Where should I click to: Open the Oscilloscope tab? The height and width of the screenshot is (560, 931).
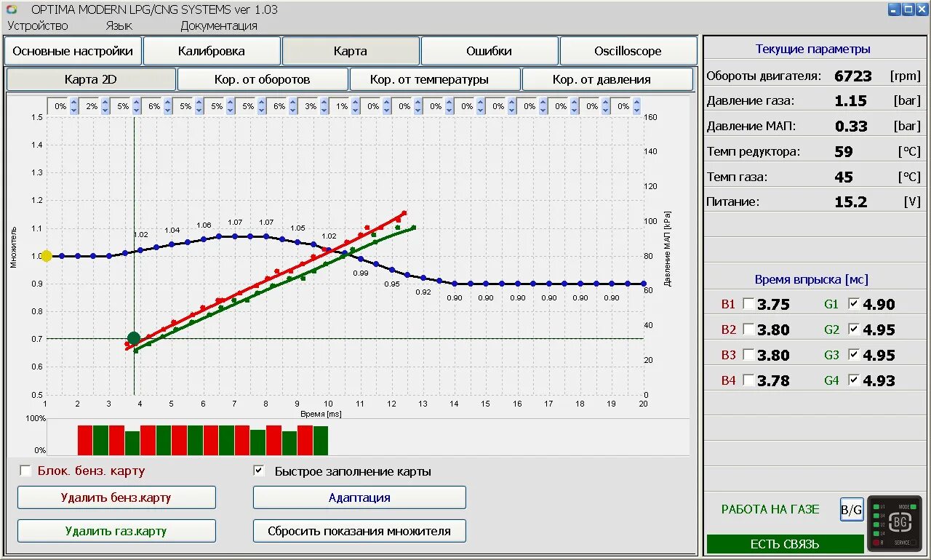click(628, 51)
